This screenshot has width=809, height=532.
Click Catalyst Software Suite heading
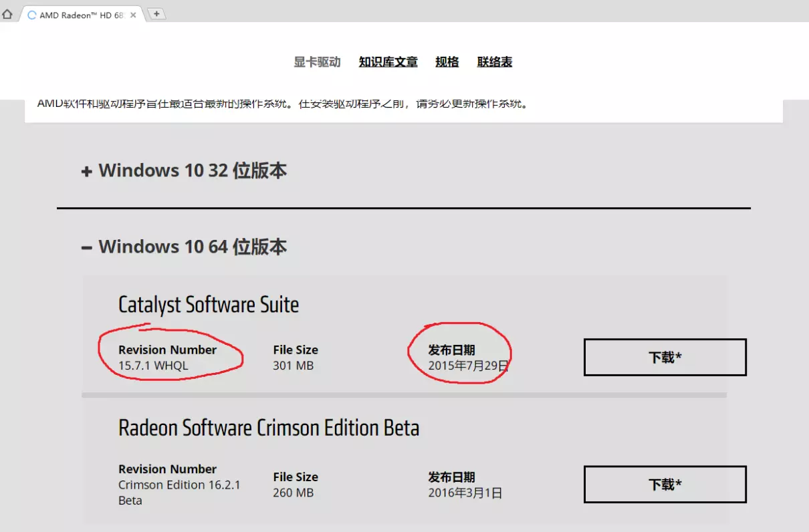pos(209,305)
